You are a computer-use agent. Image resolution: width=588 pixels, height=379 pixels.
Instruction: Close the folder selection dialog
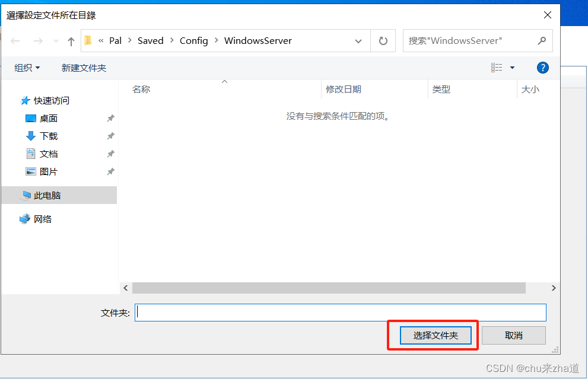(x=548, y=15)
